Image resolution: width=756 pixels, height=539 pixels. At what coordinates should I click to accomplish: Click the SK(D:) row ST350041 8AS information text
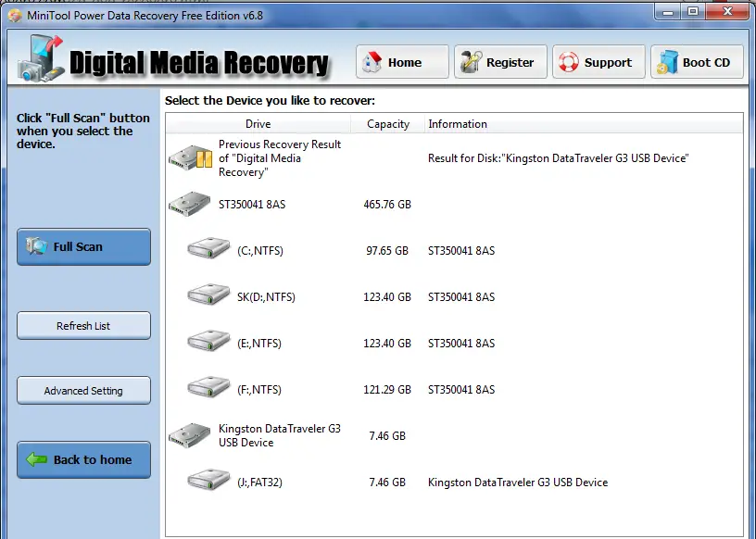[461, 297]
